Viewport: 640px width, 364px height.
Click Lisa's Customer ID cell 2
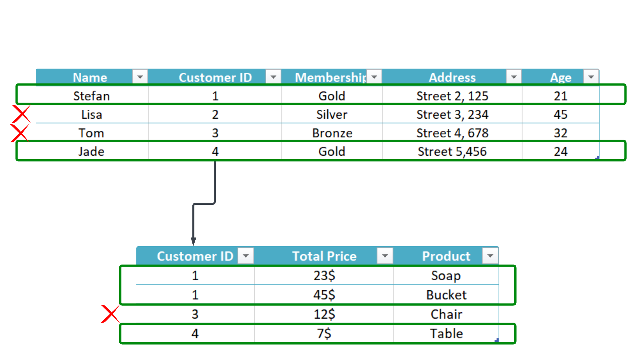pyautogui.click(x=215, y=114)
